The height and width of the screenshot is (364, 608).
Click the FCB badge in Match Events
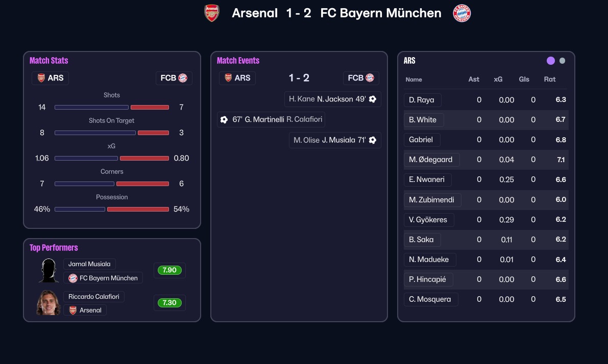coord(361,78)
